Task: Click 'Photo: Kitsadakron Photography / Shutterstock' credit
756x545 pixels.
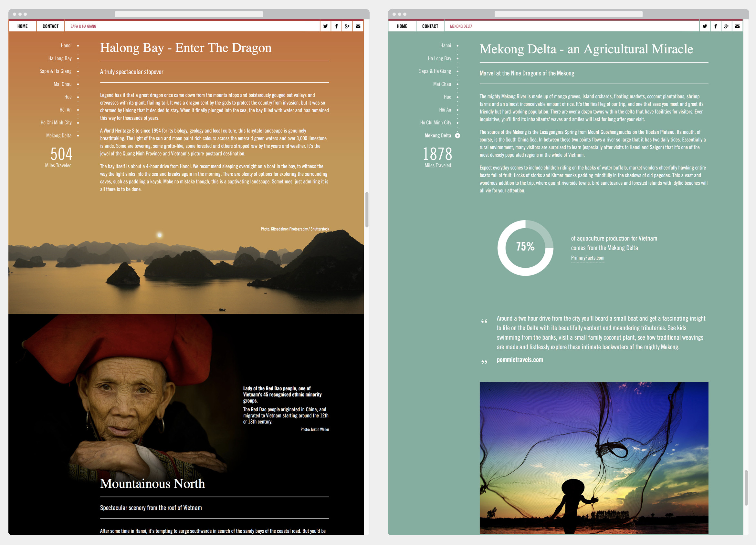Action: [295, 229]
